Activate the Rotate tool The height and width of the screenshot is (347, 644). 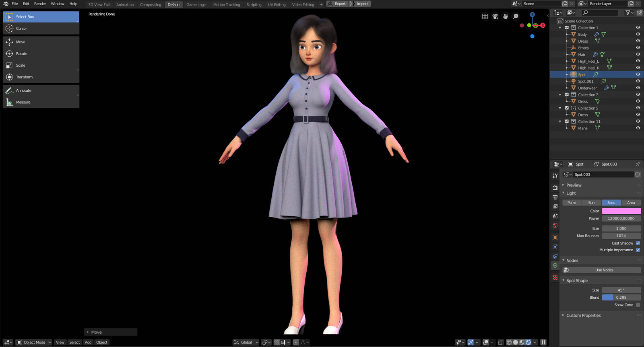pos(41,53)
